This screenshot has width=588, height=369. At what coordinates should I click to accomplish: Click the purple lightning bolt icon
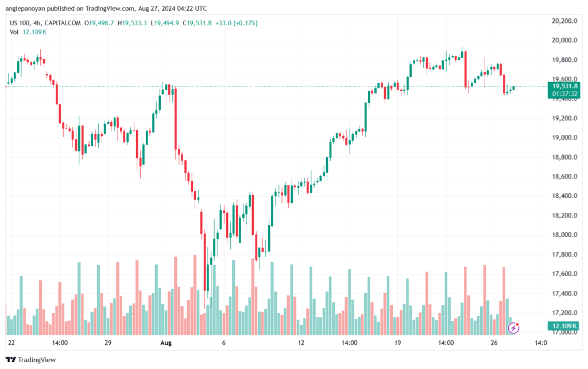click(x=513, y=328)
